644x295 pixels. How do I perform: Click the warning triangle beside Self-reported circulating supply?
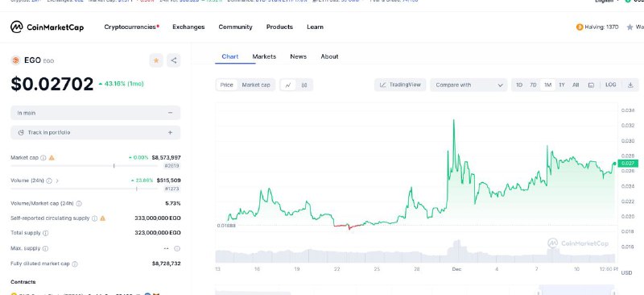coord(103,218)
